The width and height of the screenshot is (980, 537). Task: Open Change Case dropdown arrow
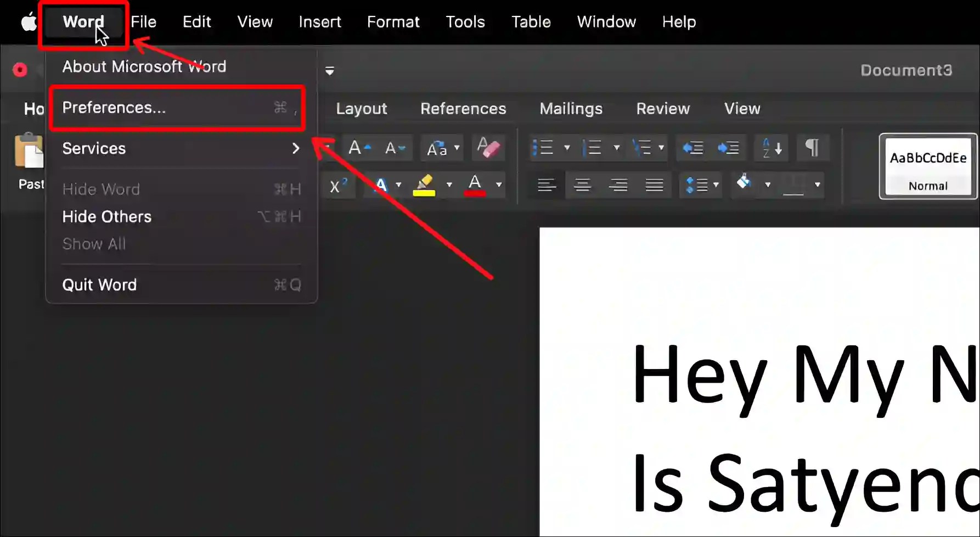click(457, 148)
